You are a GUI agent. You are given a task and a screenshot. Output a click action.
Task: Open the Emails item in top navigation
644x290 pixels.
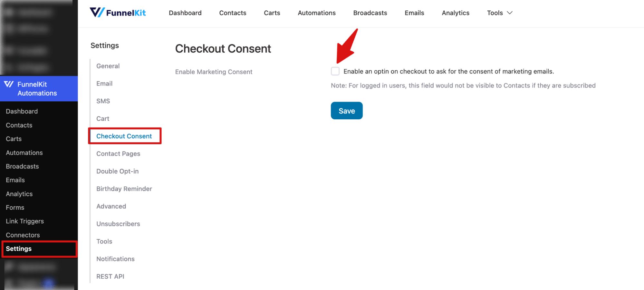414,13
